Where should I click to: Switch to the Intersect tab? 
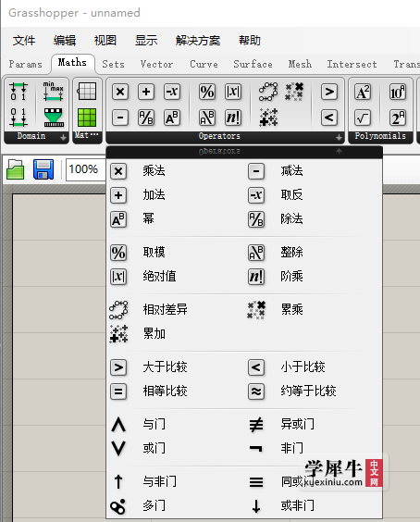point(352,64)
